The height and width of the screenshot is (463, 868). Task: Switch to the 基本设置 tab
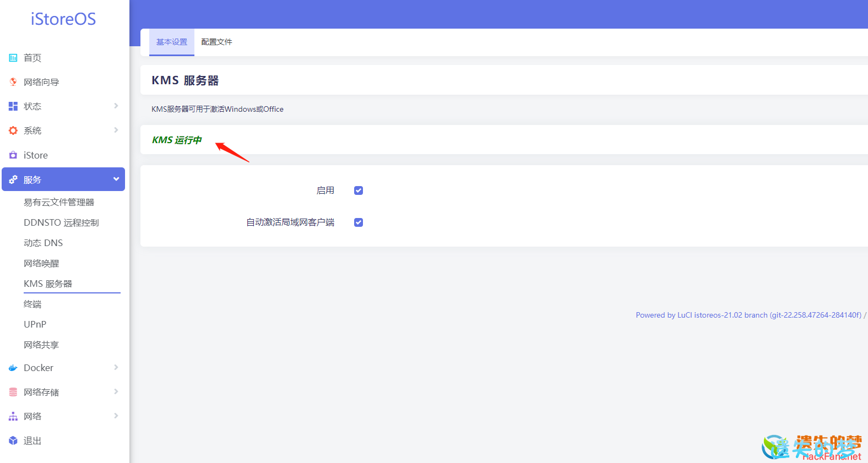(172, 42)
